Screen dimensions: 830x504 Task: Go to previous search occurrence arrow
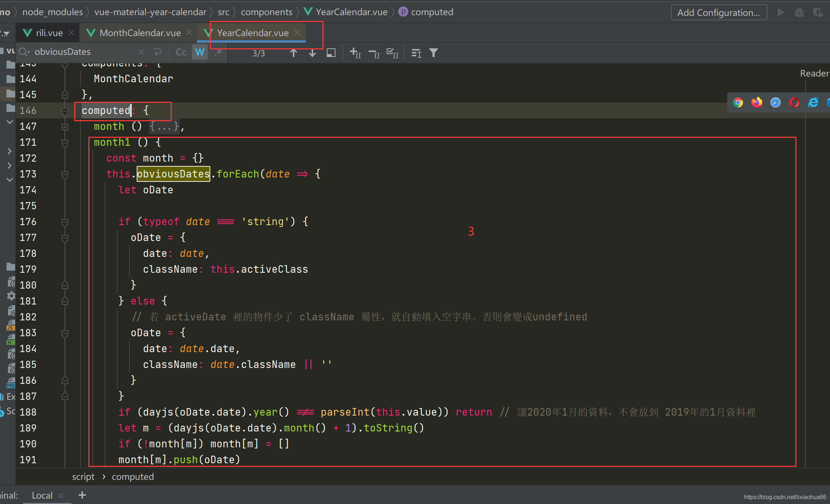pyautogui.click(x=294, y=53)
